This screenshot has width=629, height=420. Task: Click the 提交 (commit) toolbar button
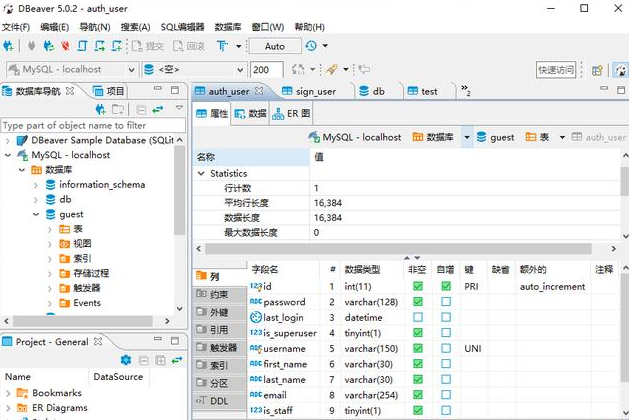148,46
